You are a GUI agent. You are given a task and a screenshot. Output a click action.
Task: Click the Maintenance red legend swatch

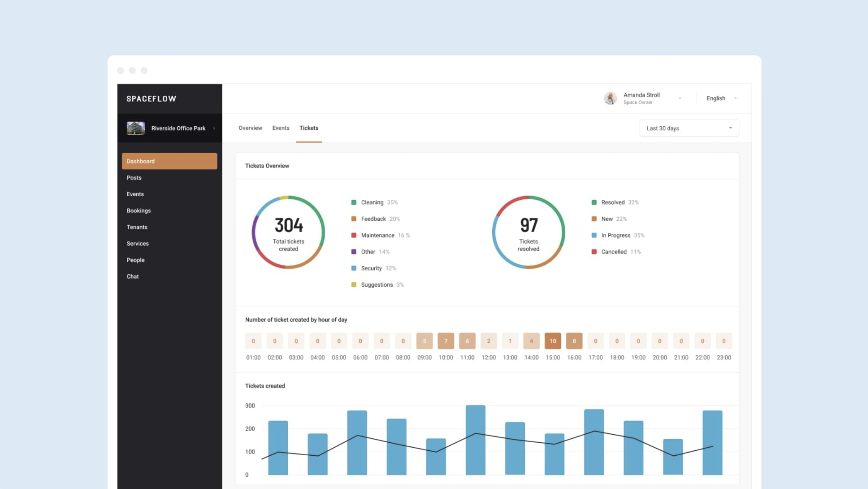(354, 235)
